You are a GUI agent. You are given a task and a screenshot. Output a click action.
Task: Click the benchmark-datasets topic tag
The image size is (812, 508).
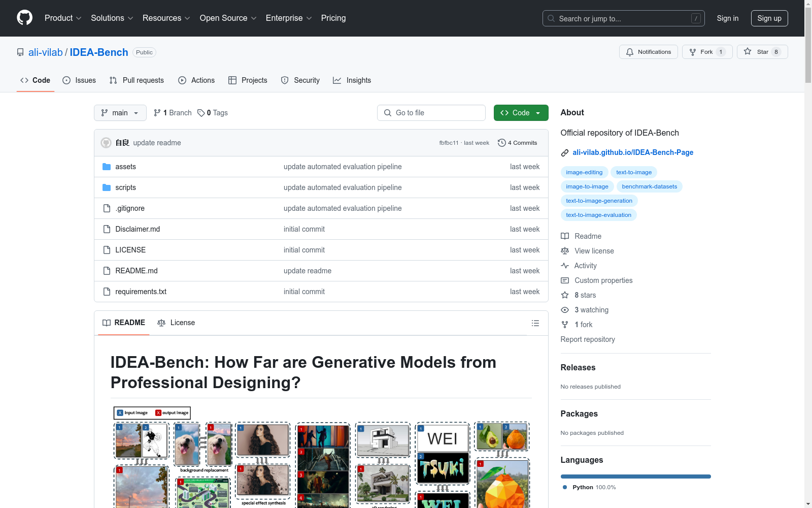pos(650,186)
